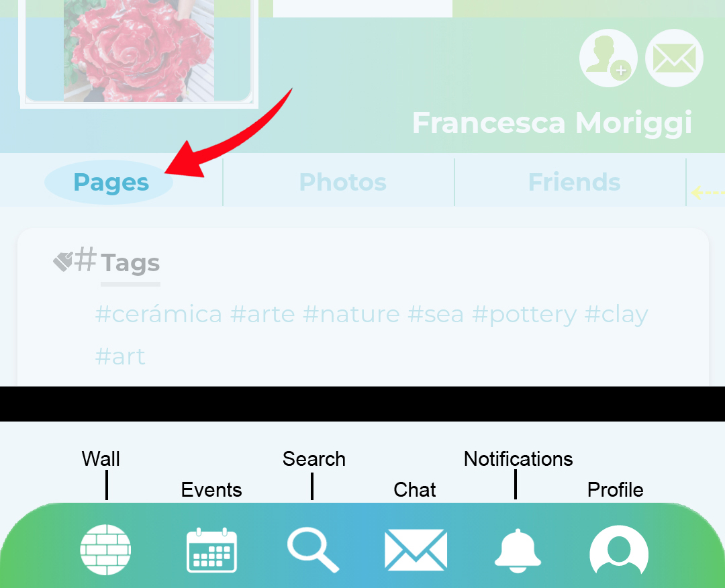The width and height of the screenshot is (725, 588).
Task: Select the Pages tab
Action: (111, 182)
